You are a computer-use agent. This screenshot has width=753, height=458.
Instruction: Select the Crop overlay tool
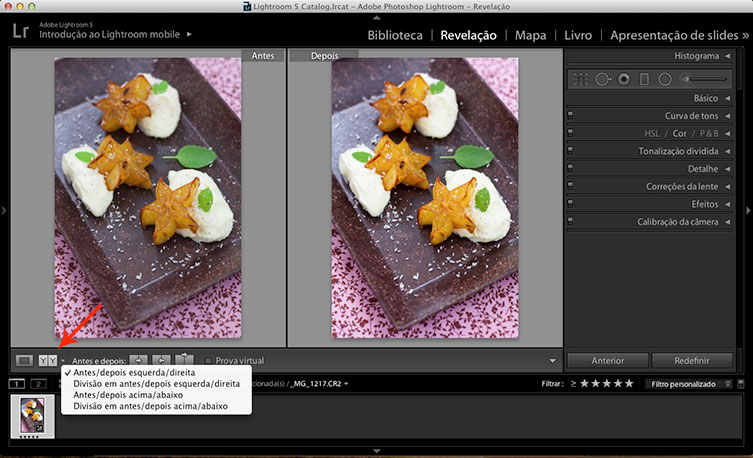(x=582, y=78)
